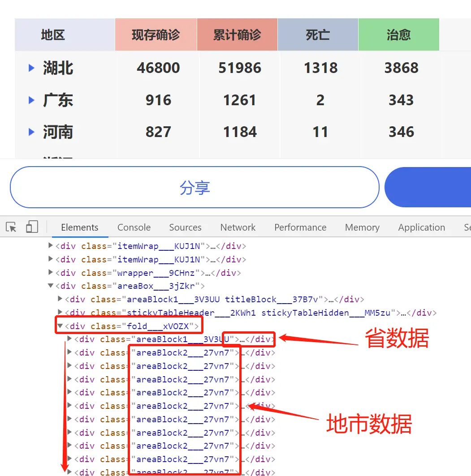Select the fold___xVOZX element line
This screenshot has height=476, width=471.
click(x=132, y=326)
